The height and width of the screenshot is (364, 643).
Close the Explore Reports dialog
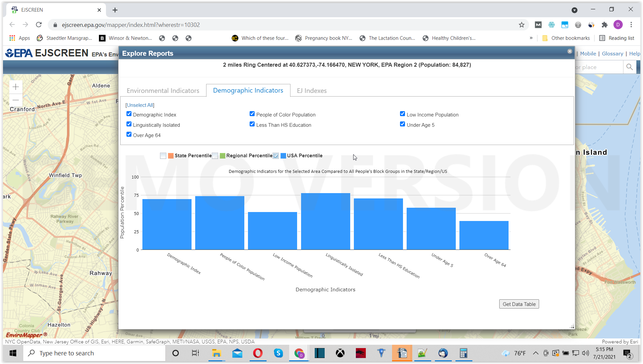570,51
